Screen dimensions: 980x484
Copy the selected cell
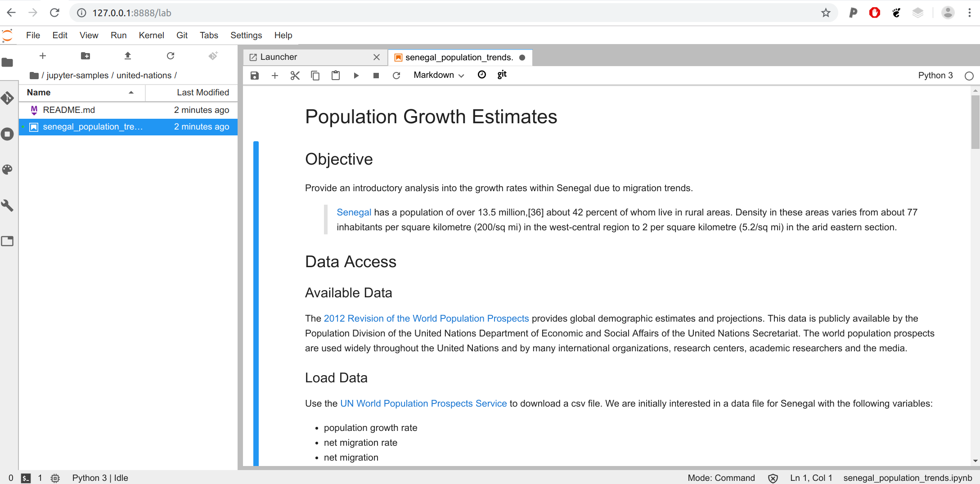coord(315,76)
